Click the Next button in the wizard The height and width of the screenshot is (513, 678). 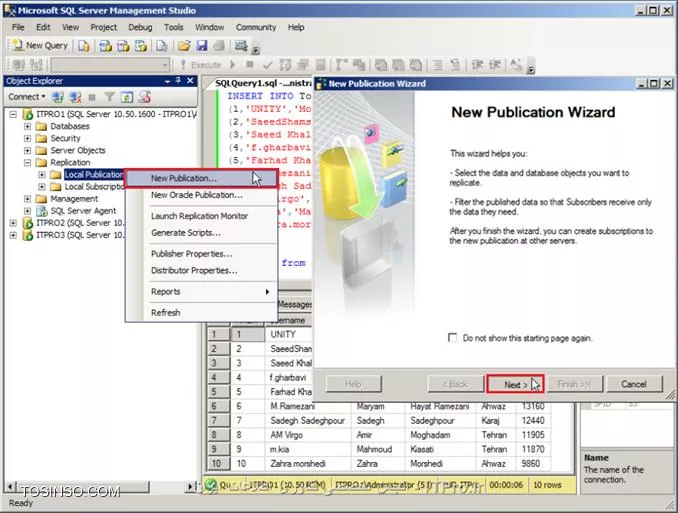pyautogui.click(x=515, y=384)
